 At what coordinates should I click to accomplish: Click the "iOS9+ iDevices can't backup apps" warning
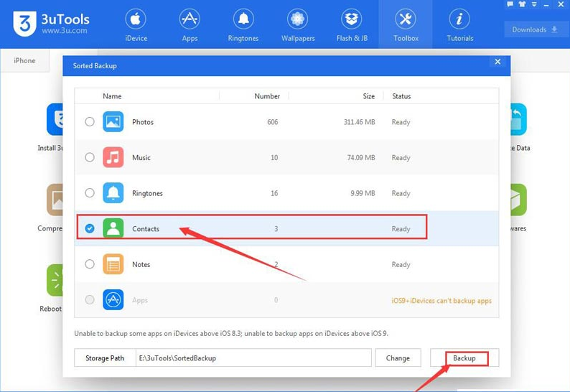click(441, 301)
